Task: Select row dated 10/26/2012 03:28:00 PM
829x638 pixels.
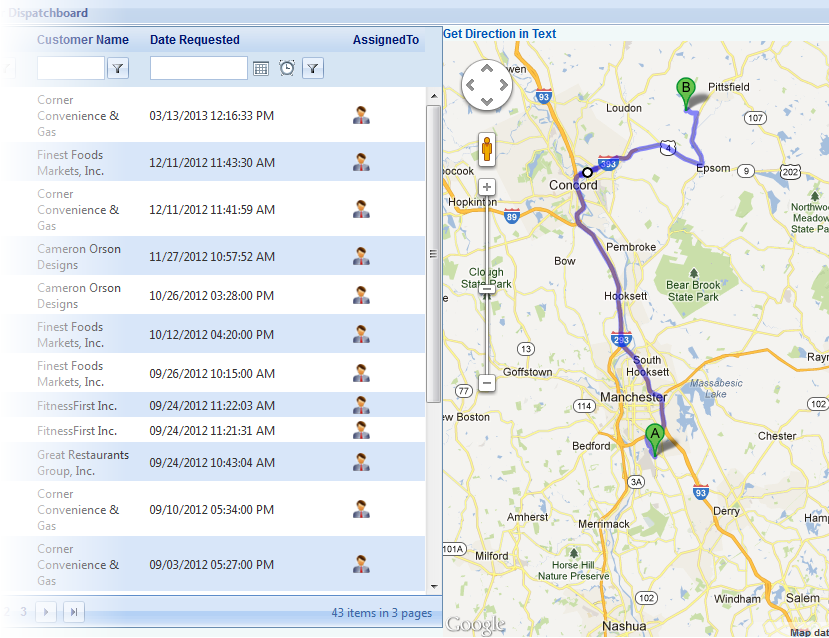Action: 214,295
